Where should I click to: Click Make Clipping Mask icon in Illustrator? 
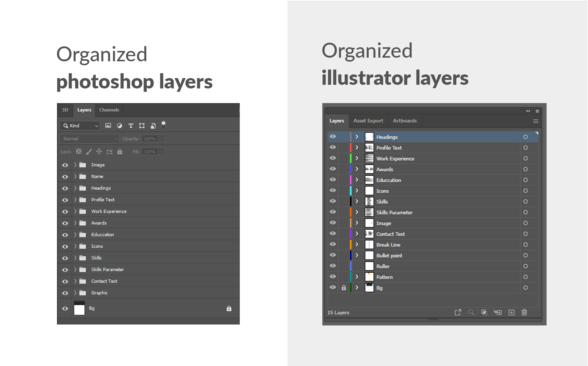click(x=484, y=312)
